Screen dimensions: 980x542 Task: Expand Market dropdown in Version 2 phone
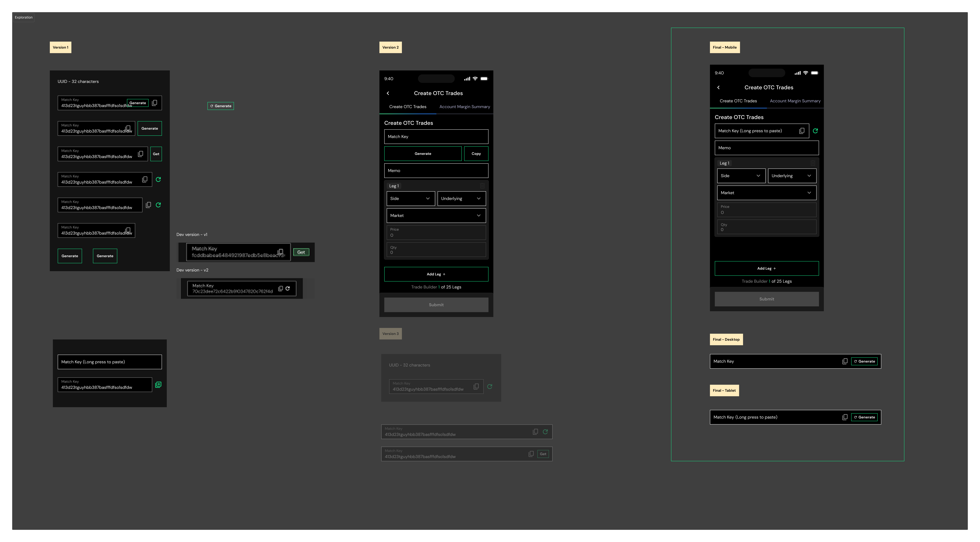tap(436, 216)
